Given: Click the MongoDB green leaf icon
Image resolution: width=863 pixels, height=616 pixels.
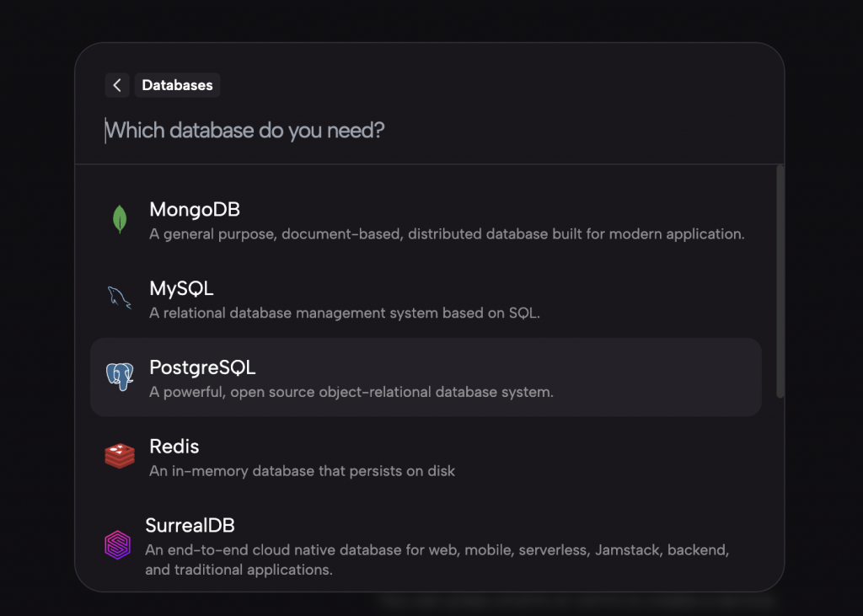Looking at the screenshot, I should tap(120, 219).
